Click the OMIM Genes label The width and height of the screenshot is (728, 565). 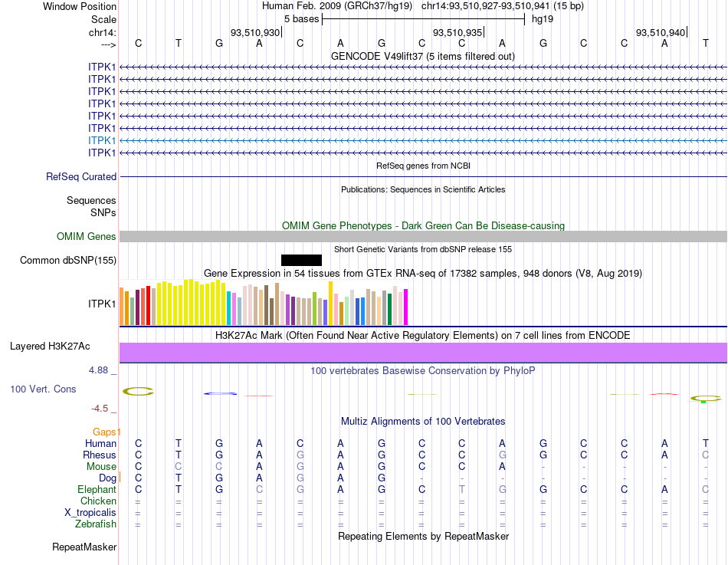(x=86, y=236)
